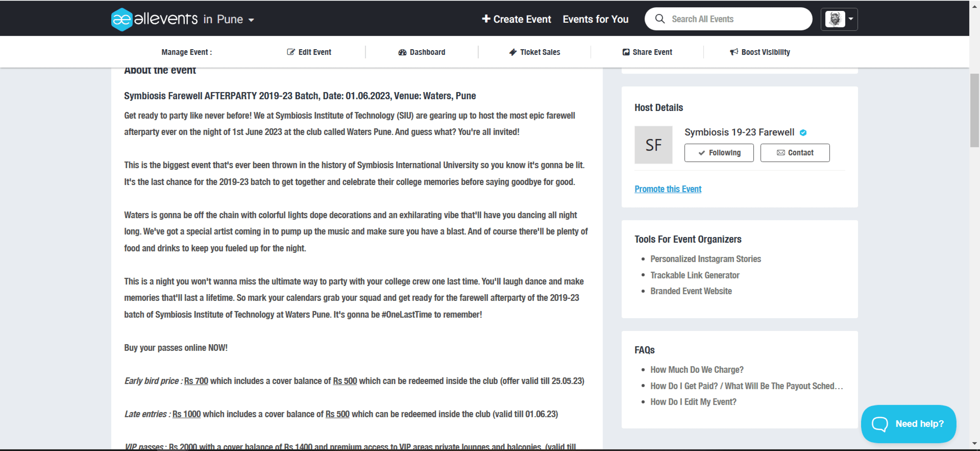Image resolution: width=980 pixels, height=451 pixels.
Task: Open Share Event option
Action: coord(647,52)
